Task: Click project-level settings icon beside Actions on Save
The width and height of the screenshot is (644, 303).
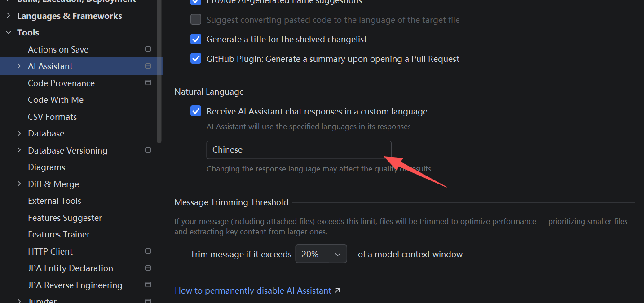Action: (148, 49)
